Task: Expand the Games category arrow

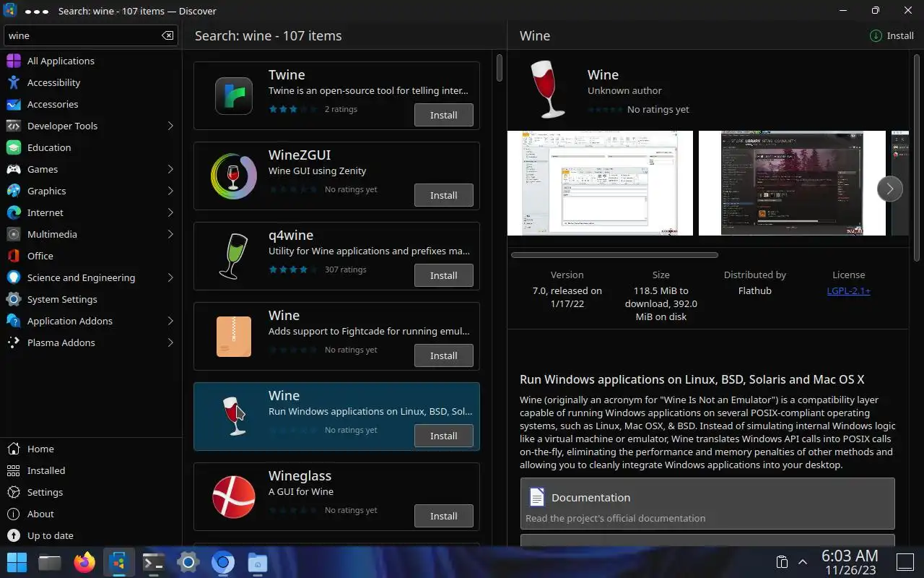Action: click(x=170, y=169)
